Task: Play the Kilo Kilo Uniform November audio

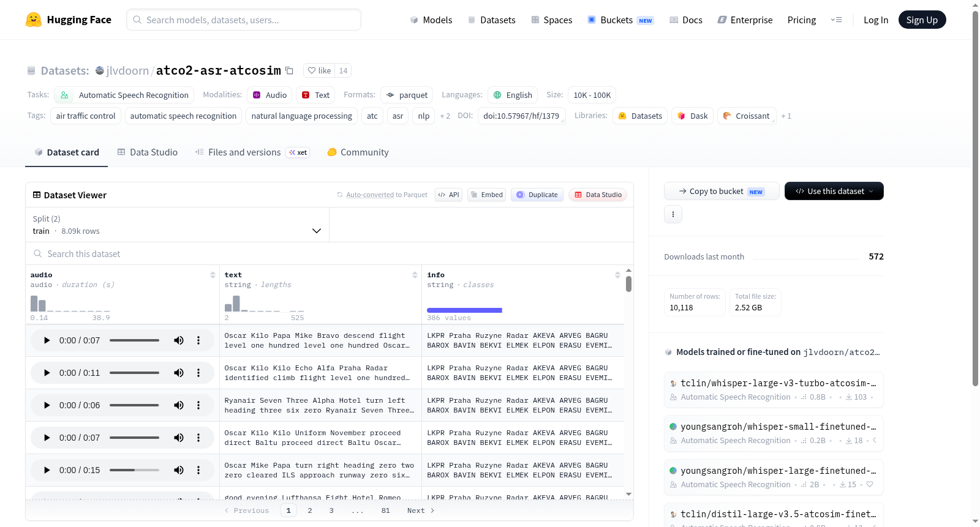Action: [x=47, y=438]
